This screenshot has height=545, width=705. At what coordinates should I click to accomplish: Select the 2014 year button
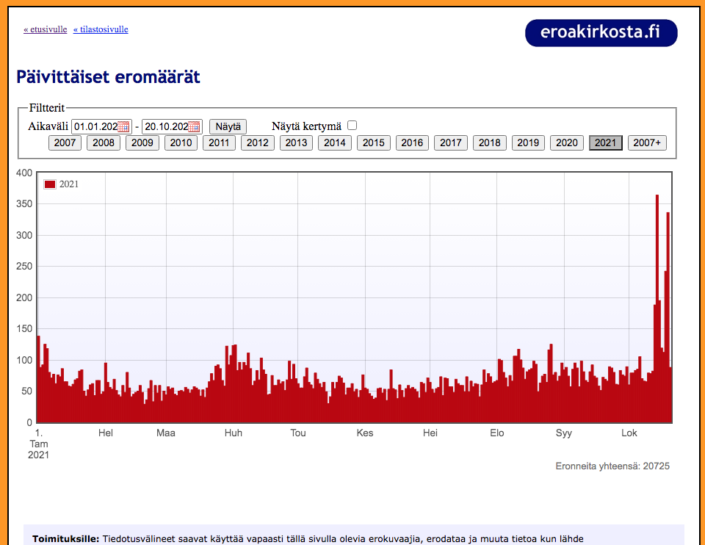point(335,143)
